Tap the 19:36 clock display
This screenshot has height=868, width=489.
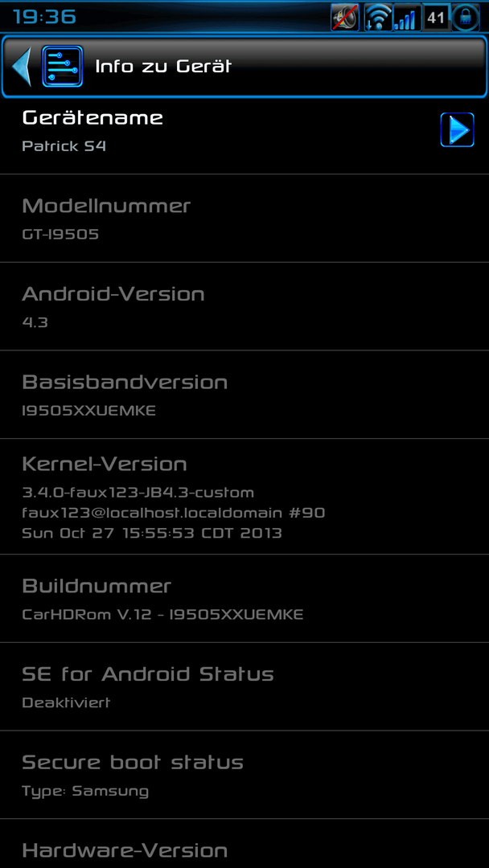[45, 17]
